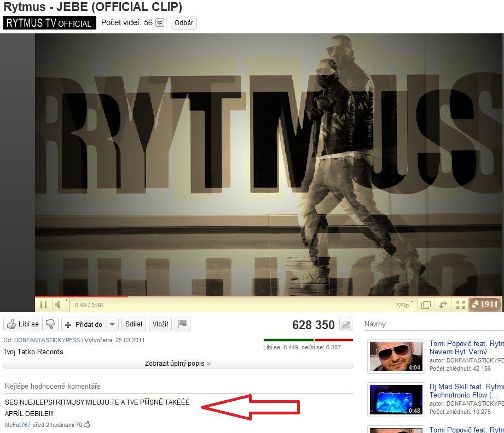Switch player to large view size

coord(426,305)
